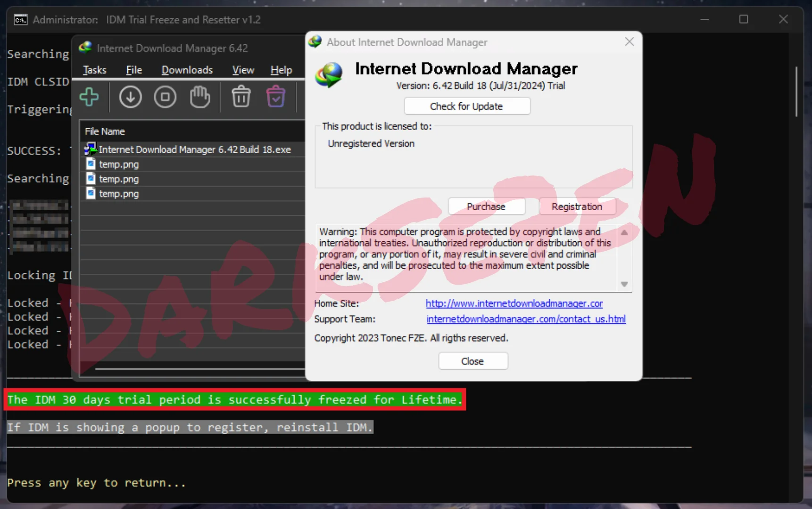
Task: Open the File menu
Action: [134, 70]
